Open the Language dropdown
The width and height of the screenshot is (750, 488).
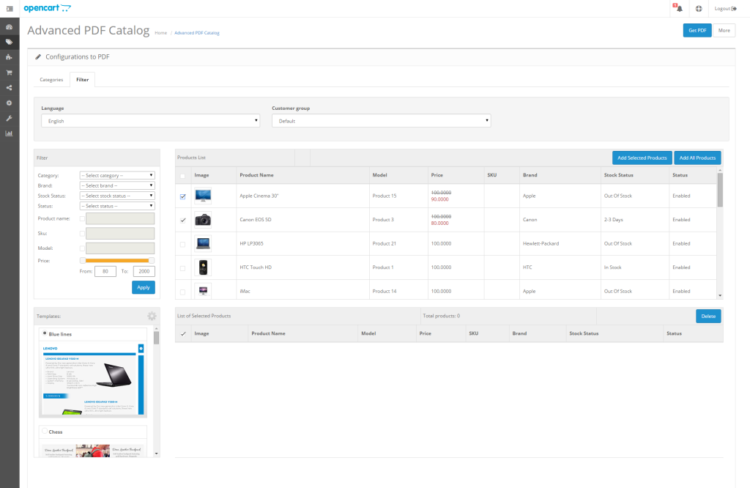click(x=149, y=120)
